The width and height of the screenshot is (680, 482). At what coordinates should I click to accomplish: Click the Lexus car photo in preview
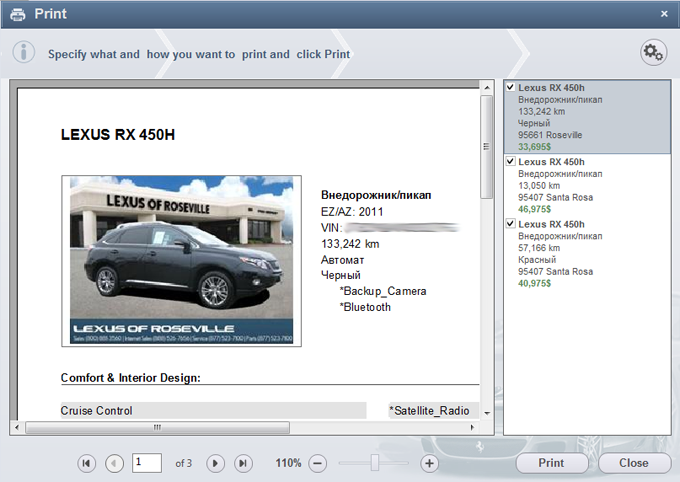point(181,261)
